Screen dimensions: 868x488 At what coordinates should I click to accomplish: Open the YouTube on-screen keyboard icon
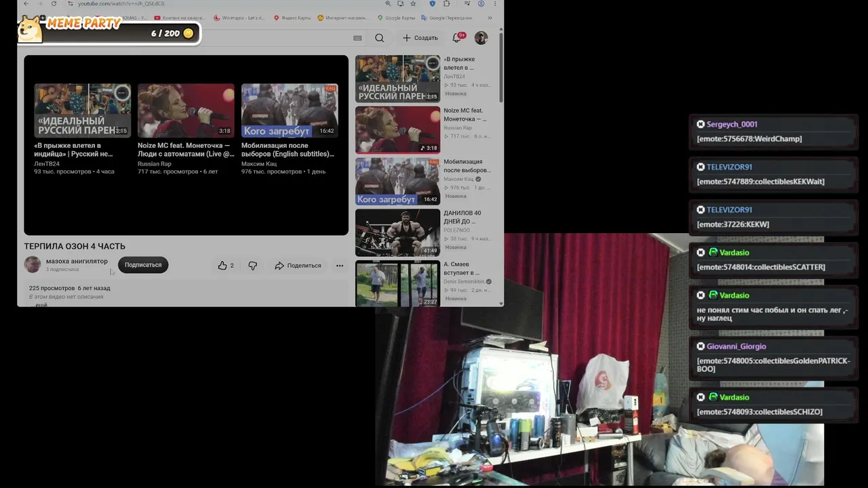tap(357, 38)
